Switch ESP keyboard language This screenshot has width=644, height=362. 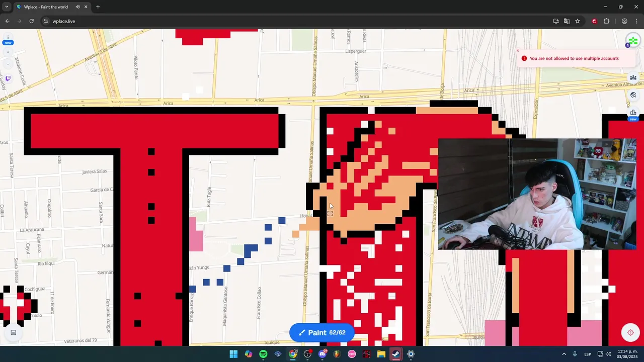click(x=588, y=354)
